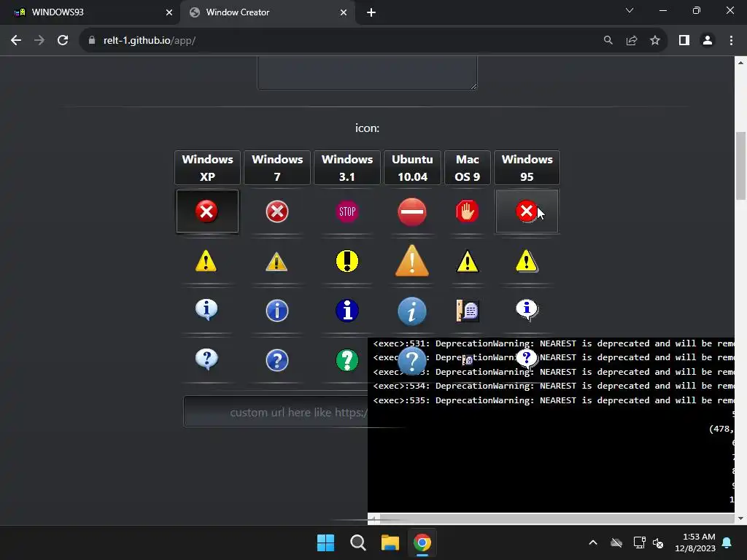Select the Windows 95 error icon
This screenshot has width=747, height=560.
(527, 211)
